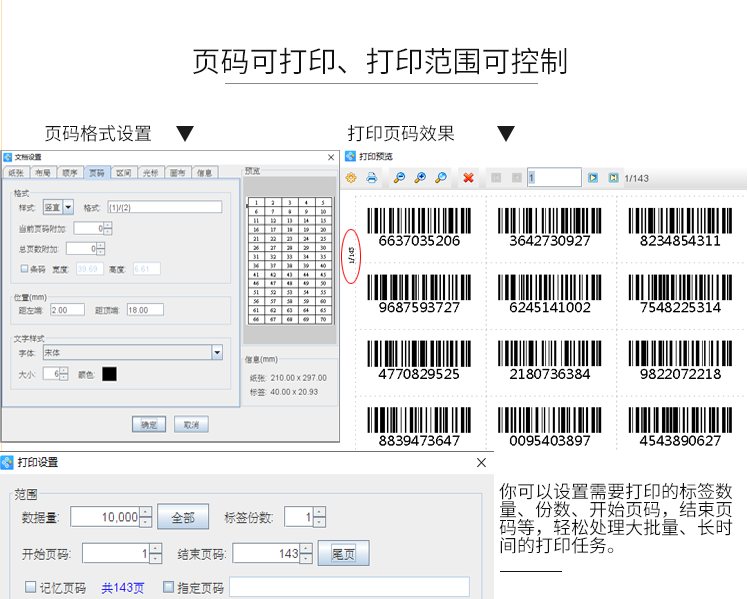This screenshot has height=599, width=748.
Task: Click the 格式 input field with {1}/{2}
Action: [x=164, y=207]
